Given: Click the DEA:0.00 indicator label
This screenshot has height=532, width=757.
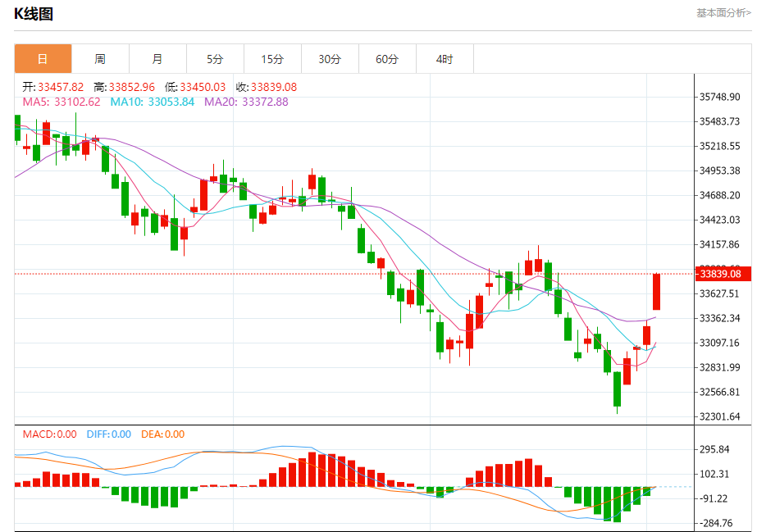Looking at the screenshot, I should (x=162, y=434).
